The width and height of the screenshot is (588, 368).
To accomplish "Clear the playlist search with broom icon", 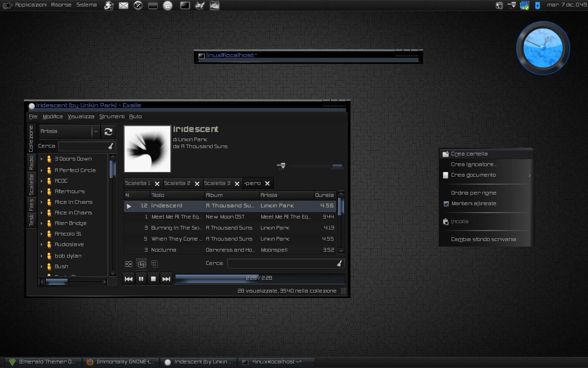I will [339, 264].
